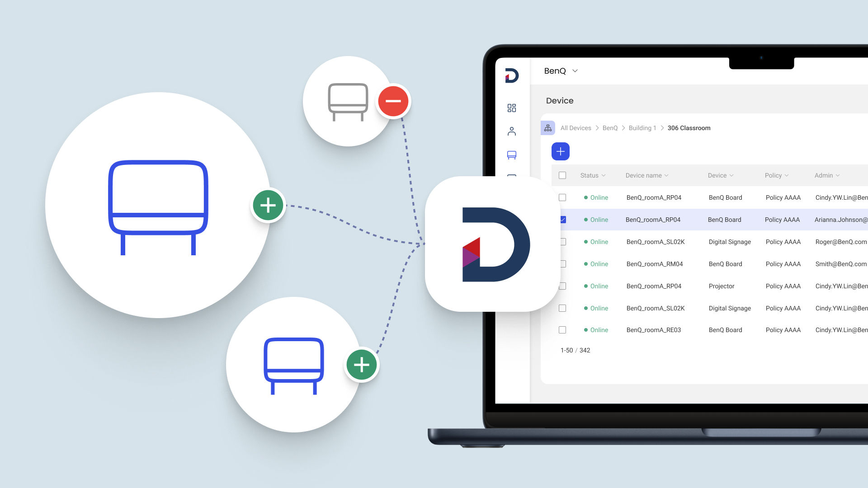This screenshot has width=868, height=488.
Task: Click the plus icon on bottom device bubble
Action: coord(361,365)
